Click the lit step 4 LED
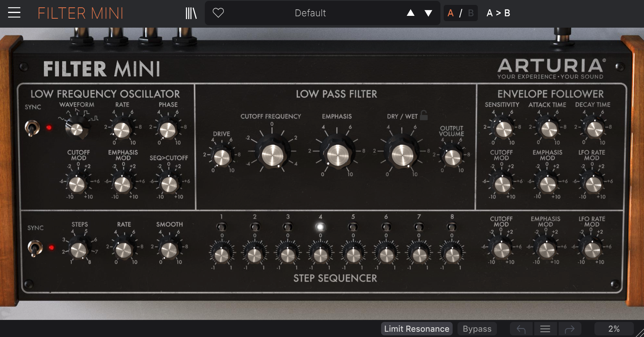 coord(320,226)
